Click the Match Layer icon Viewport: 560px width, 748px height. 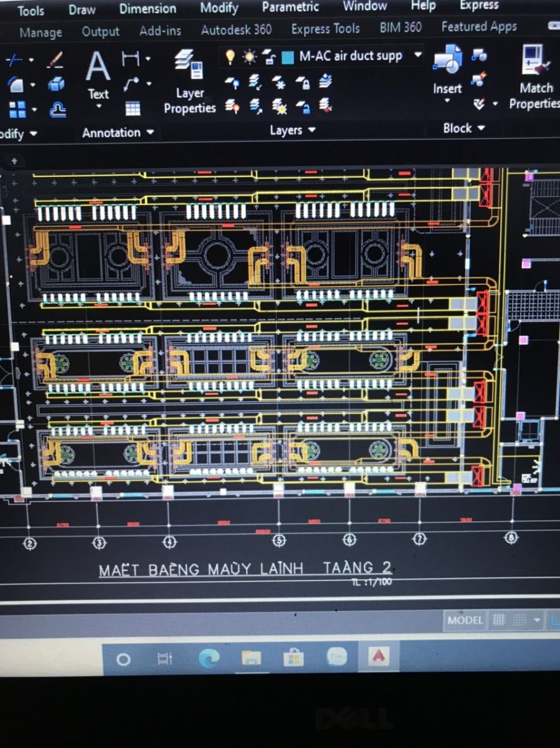[x=326, y=105]
